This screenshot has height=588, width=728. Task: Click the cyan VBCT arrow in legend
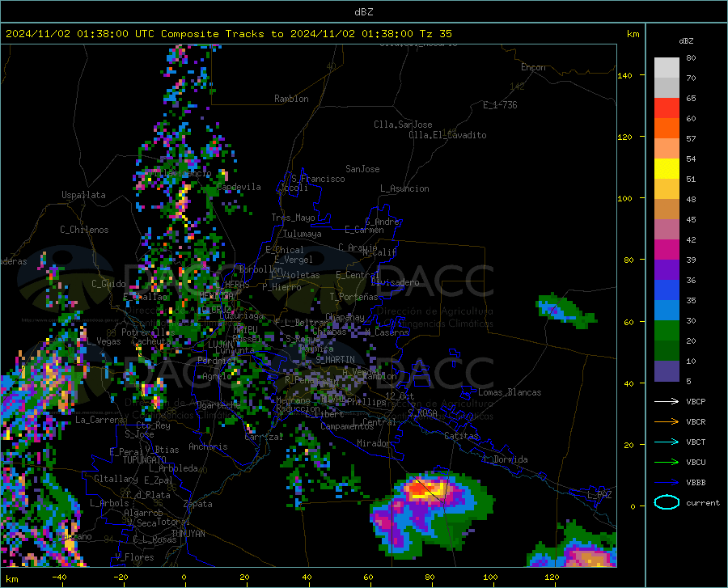(667, 442)
